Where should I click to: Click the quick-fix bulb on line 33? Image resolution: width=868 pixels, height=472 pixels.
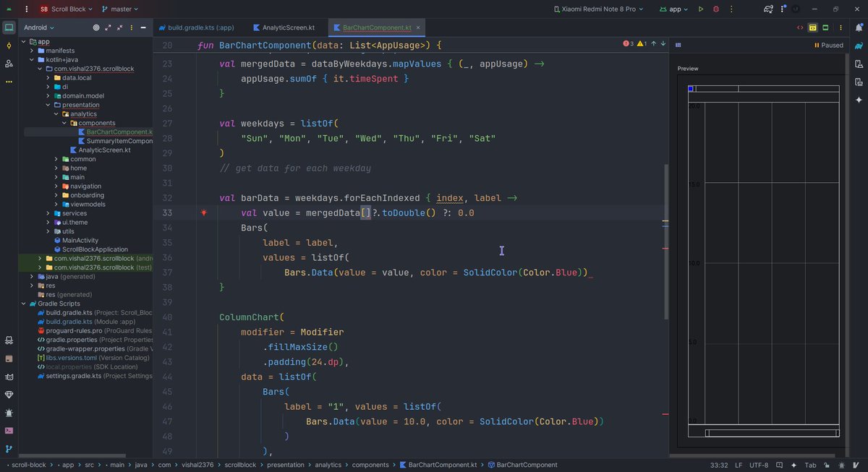point(204,213)
